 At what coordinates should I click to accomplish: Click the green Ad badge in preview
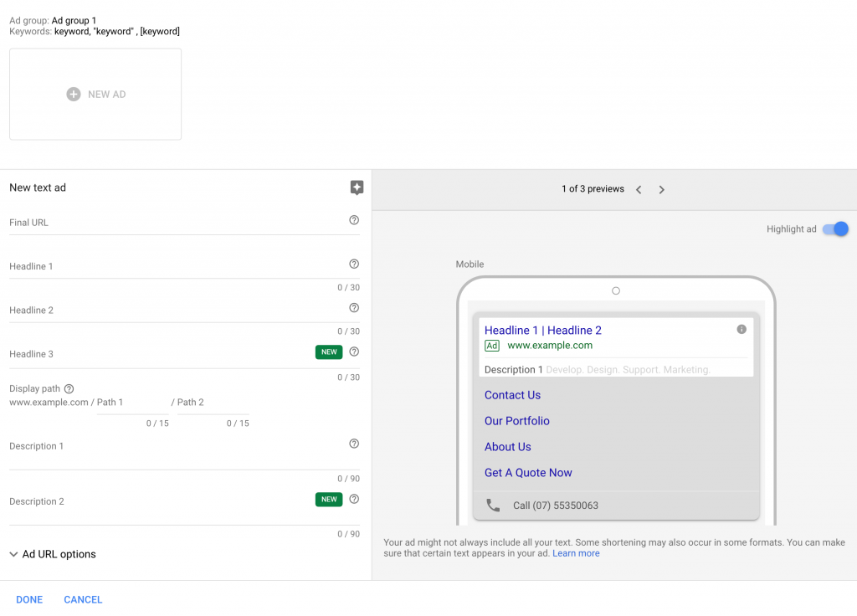492,346
